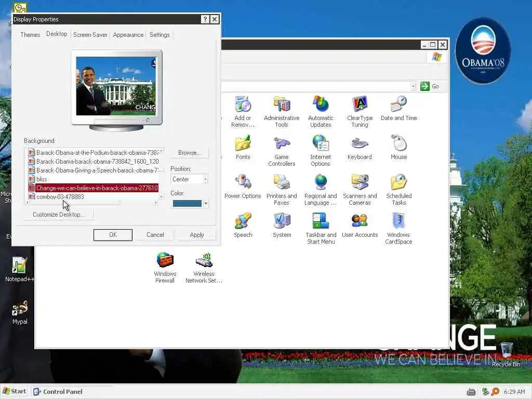Click Cancel in Display Properties
Viewport: 532px width, 399px height.
pos(155,235)
